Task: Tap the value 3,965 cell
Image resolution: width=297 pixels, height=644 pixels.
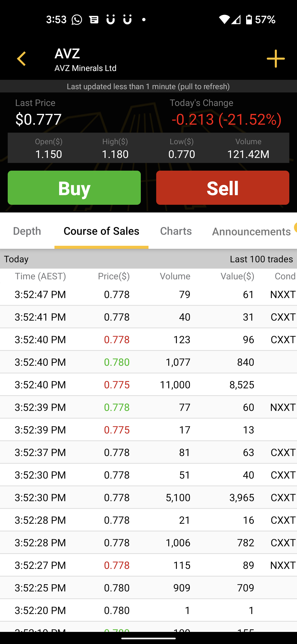Action: pyautogui.click(x=242, y=498)
